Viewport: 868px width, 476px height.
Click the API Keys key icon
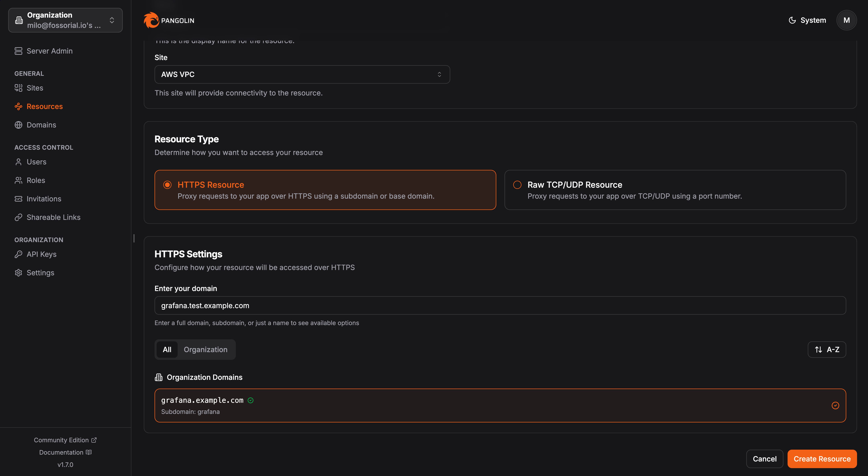[x=18, y=254]
